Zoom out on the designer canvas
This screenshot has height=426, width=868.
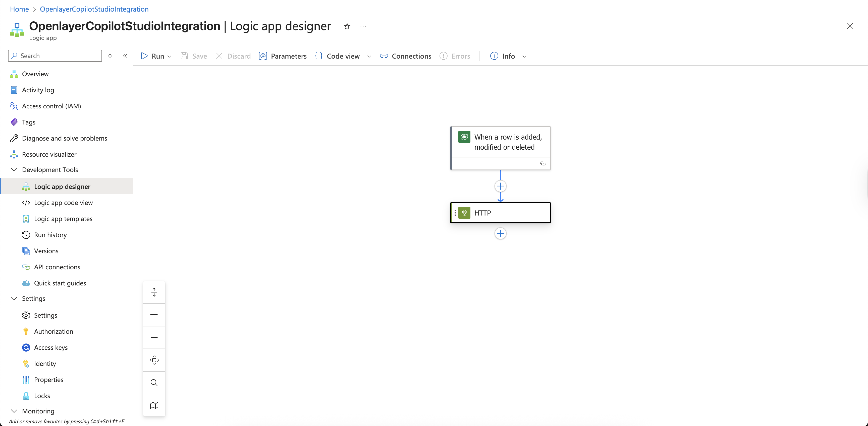coord(154,337)
